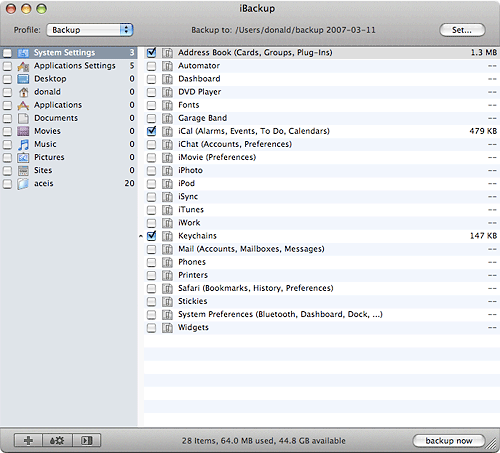Select the System Preferences row
The height and width of the screenshot is (453, 500).
point(322,315)
